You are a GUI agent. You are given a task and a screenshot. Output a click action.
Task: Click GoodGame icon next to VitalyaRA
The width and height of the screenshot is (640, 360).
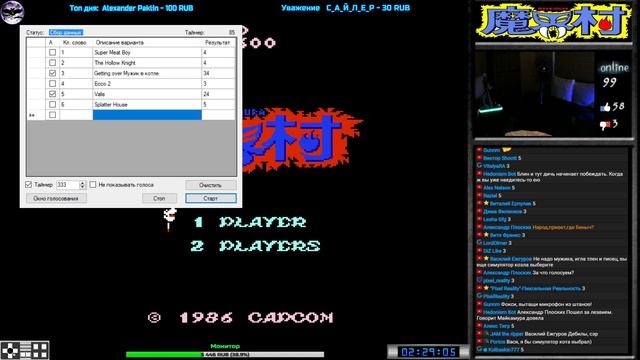click(x=480, y=166)
